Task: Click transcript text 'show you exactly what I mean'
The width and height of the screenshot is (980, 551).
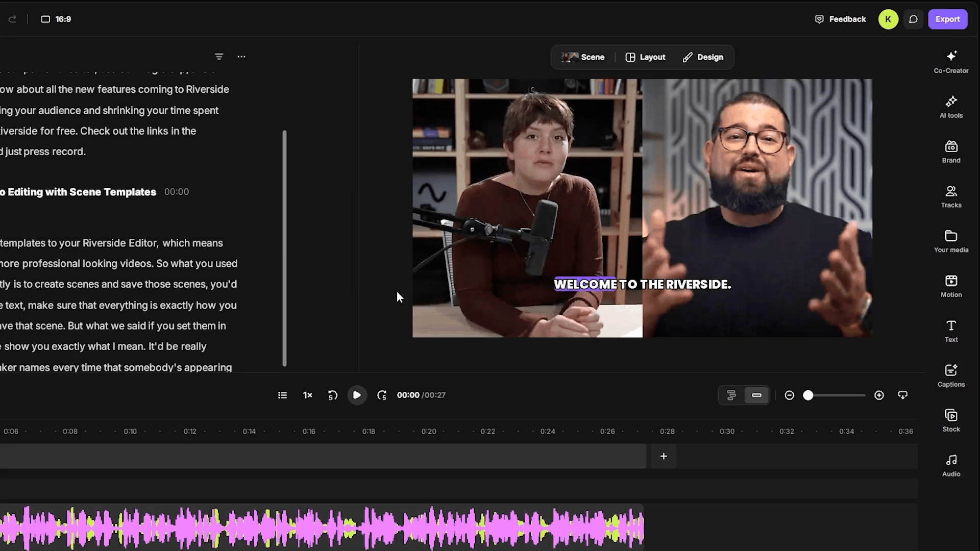Action: [x=74, y=346]
